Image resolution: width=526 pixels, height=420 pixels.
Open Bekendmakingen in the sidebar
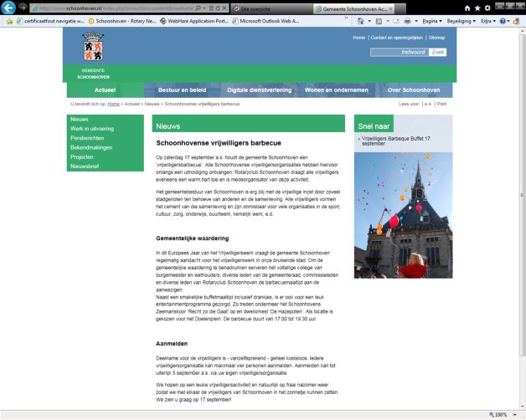(91, 147)
